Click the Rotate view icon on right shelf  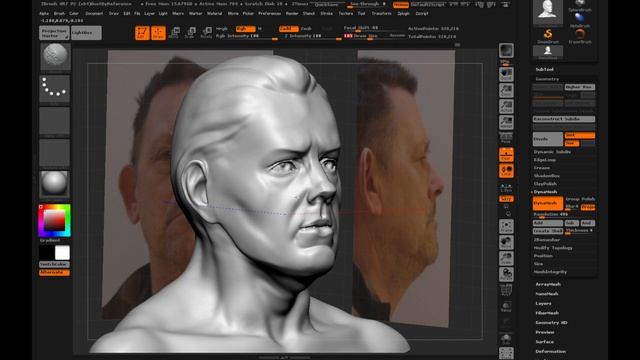pyautogui.click(x=506, y=274)
